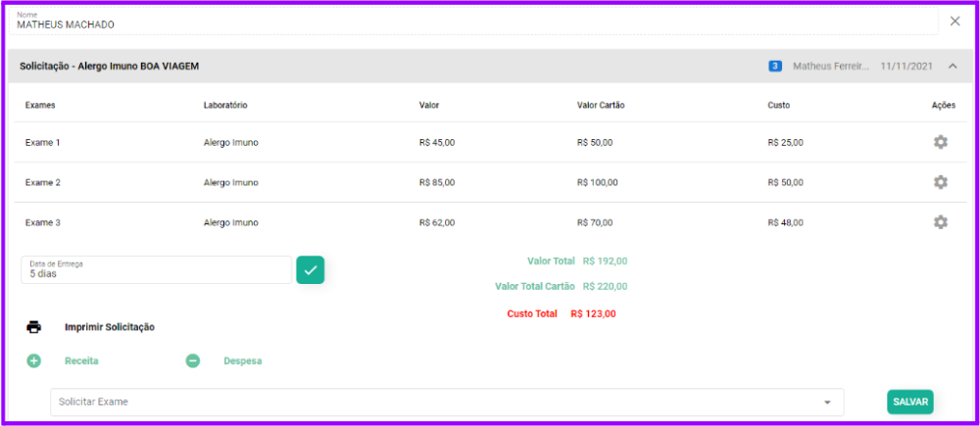The image size is (980, 426).
Task: Click the Solicitação - Alergo Imuno BOA VIAGEM header
Action: [x=110, y=67]
